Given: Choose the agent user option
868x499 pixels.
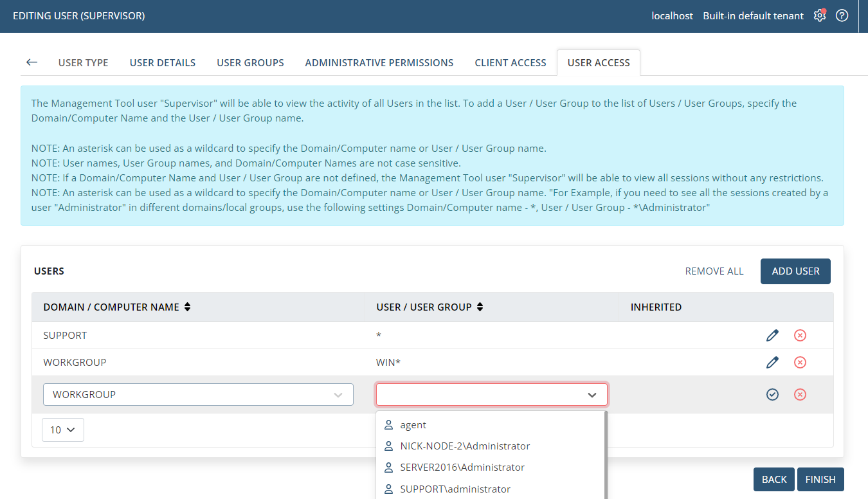Looking at the screenshot, I should [413, 425].
